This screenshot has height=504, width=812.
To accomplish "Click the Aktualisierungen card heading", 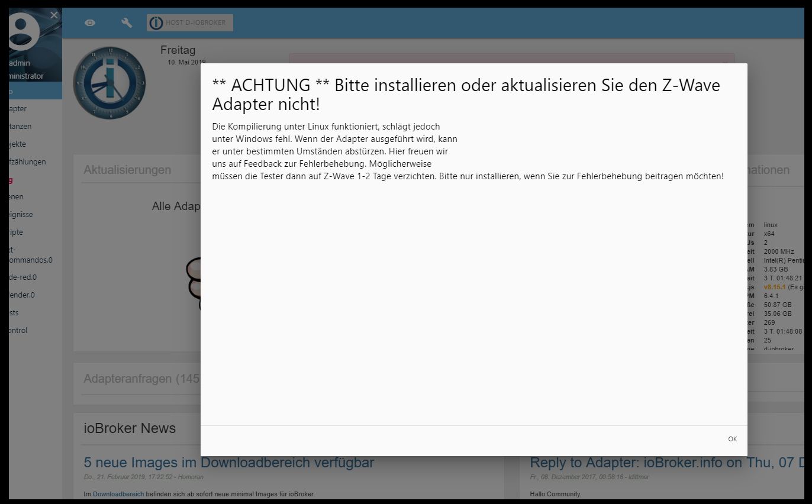I will (x=127, y=170).
